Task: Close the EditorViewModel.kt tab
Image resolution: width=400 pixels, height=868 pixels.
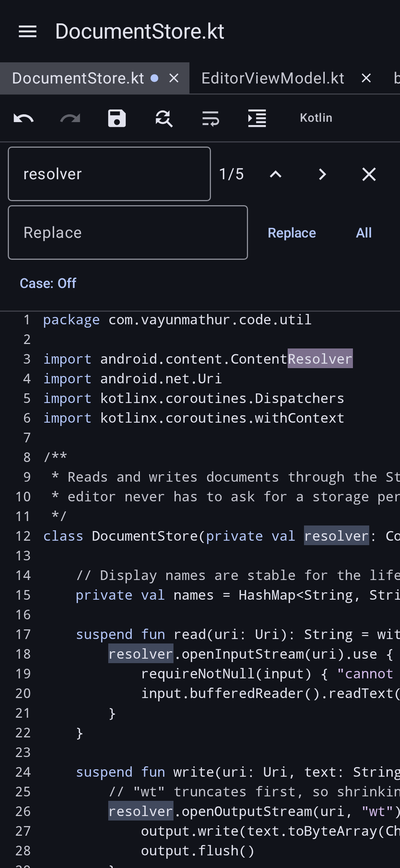Action: point(366,78)
